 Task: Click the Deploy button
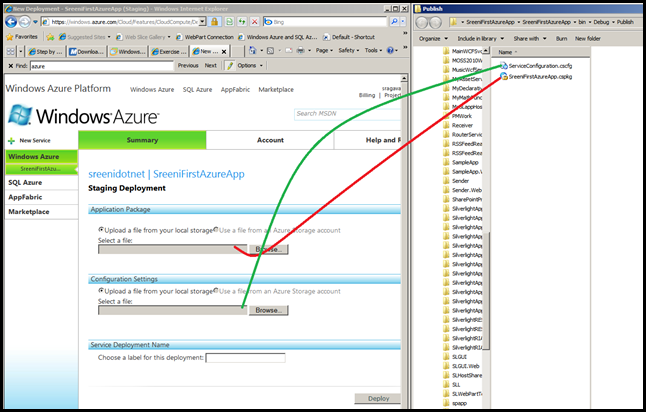pyautogui.click(x=378, y=398)
